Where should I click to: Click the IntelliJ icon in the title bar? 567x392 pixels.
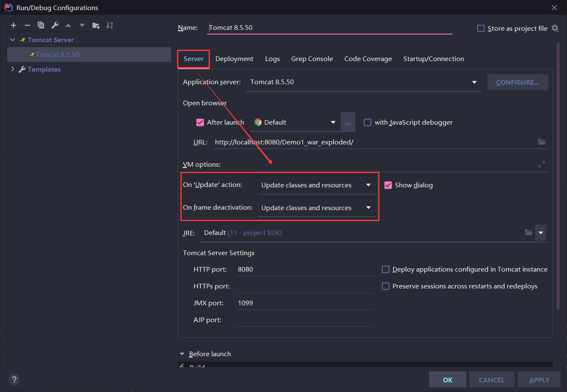(8, 7)
